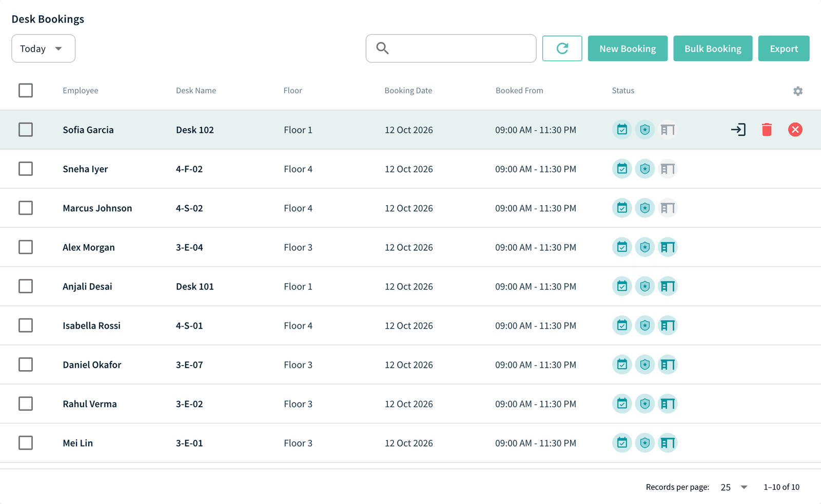Click the New Booking button
The width and height of the screenshot is (821, 504).
point(628,49)
